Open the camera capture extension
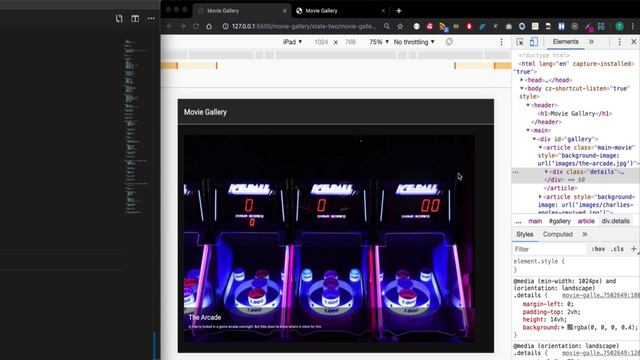Viewport: 640px width, 360px height. click(509, 27)
